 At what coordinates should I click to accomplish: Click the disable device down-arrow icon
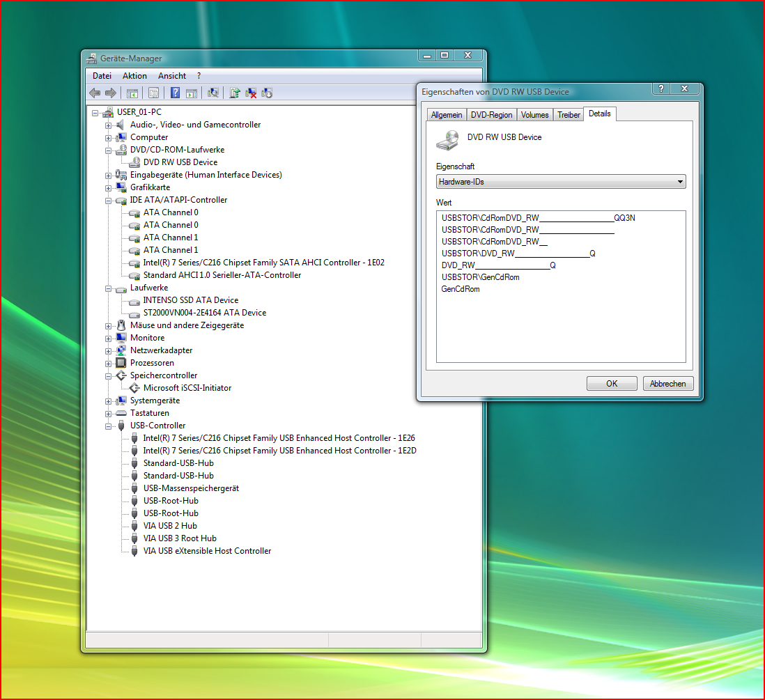pyautogui.click(x=267, y=93)
